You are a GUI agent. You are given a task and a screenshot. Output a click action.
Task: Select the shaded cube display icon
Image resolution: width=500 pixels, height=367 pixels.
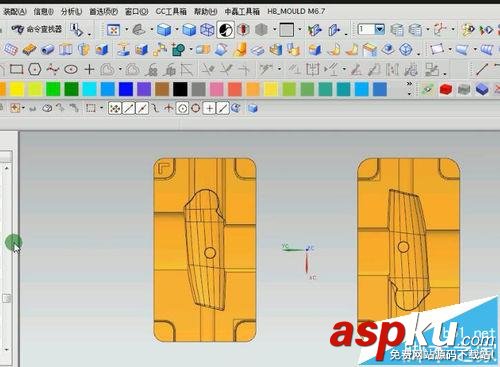[189, 30]
